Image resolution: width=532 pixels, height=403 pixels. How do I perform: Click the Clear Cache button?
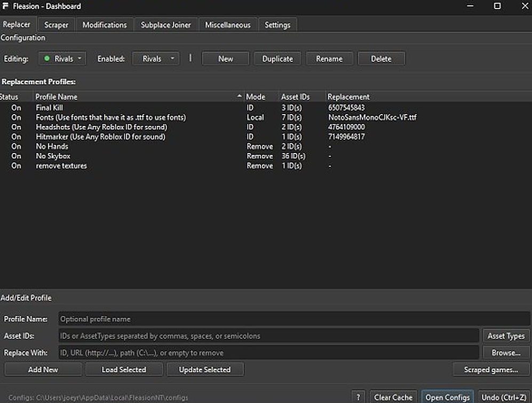point(393,397)
